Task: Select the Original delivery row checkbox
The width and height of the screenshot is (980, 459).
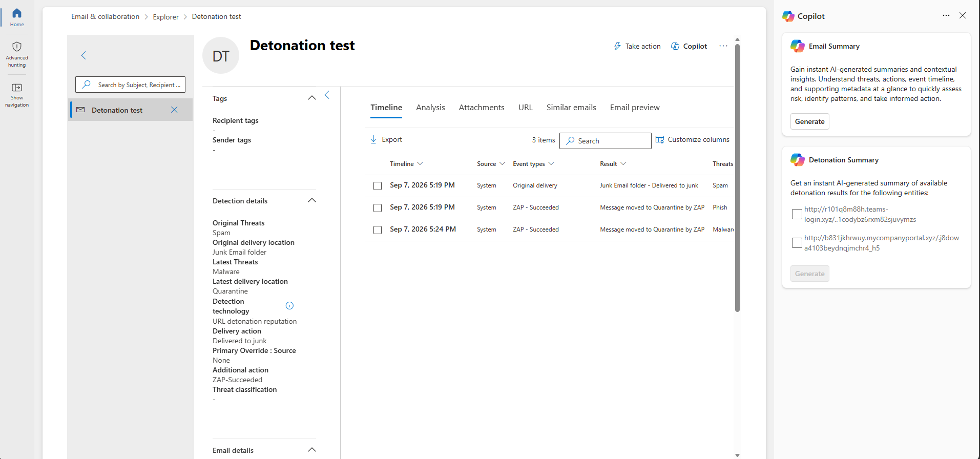Action: (x=378, y=186)
